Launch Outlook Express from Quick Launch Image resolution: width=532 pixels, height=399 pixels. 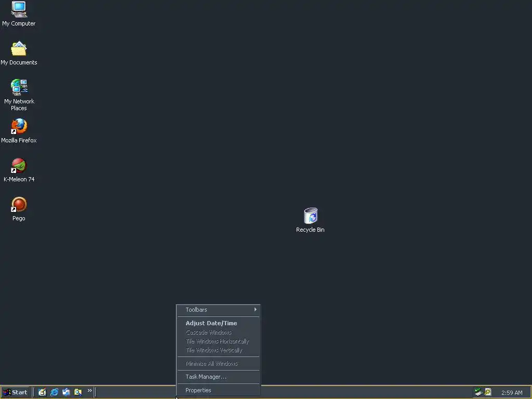tap(66, 392)
